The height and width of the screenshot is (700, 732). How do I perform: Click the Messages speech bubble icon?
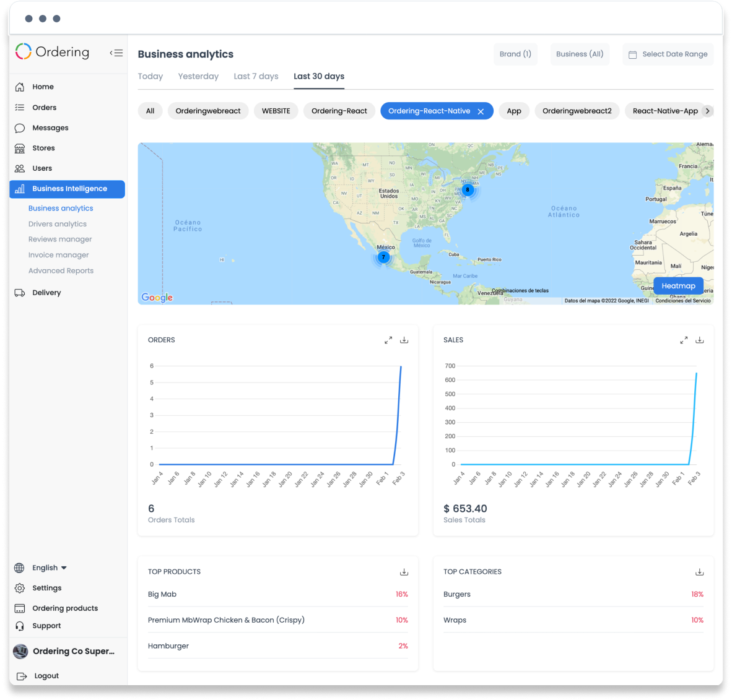click(x=20, y=128)
